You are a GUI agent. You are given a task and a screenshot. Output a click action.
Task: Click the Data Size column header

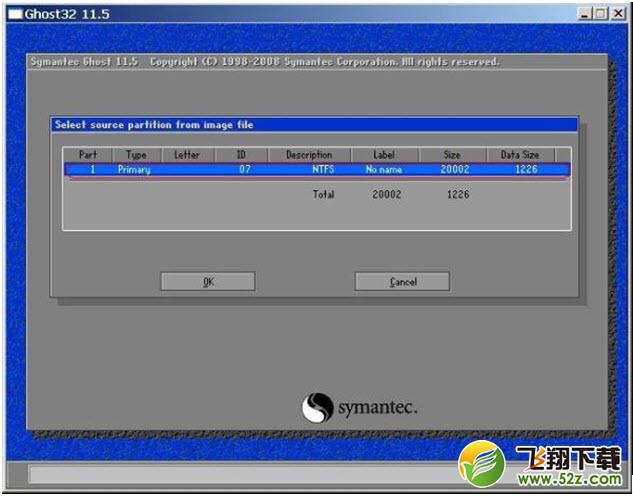click(520, 155)
